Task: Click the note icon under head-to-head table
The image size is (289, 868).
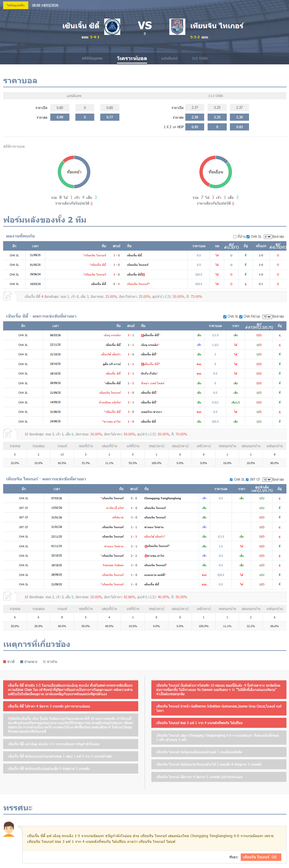Action: point(7,296)
